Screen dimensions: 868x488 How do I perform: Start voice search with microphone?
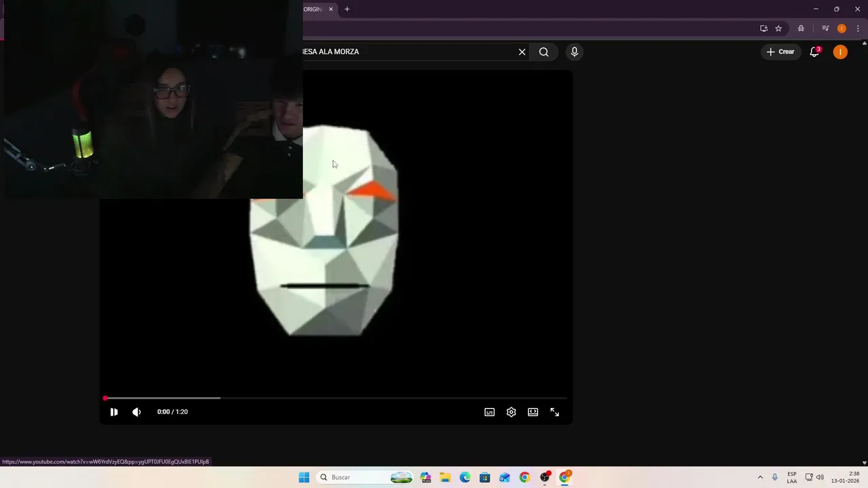[x=574, y=52]
